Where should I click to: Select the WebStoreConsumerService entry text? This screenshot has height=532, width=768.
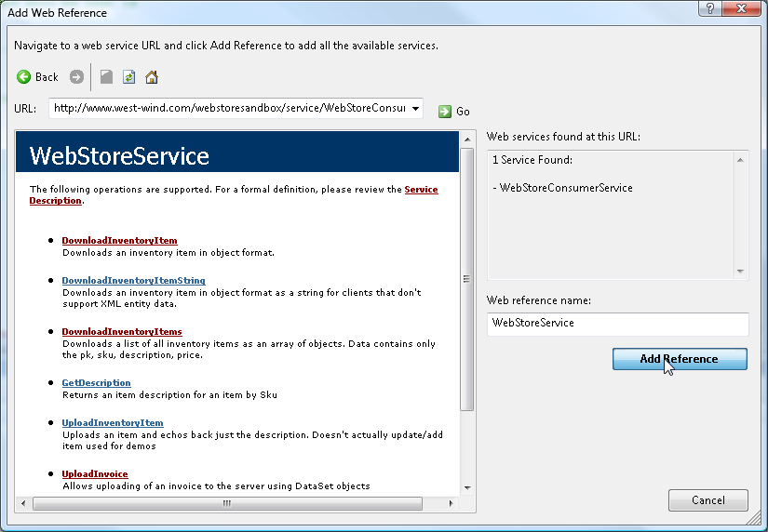tap(566, 188)
